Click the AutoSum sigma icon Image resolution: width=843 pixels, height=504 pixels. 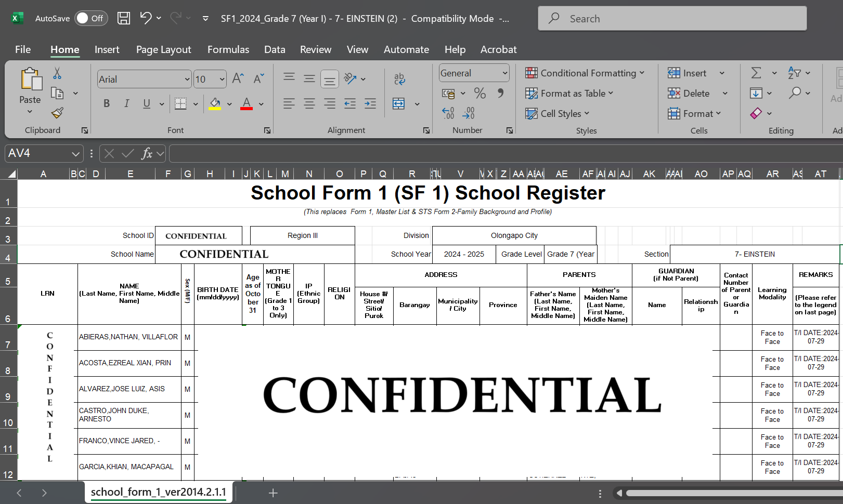click(756, 73)
